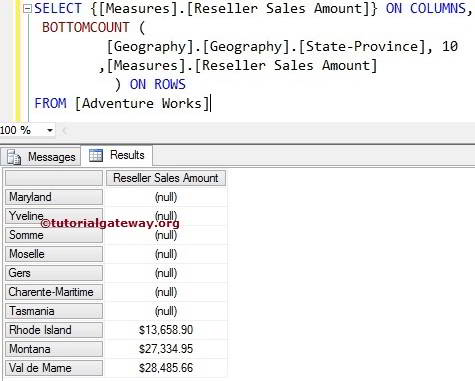Switch to the Results tab
The image size is (475, 381).
pyautogui.click(x=117, y=155)
